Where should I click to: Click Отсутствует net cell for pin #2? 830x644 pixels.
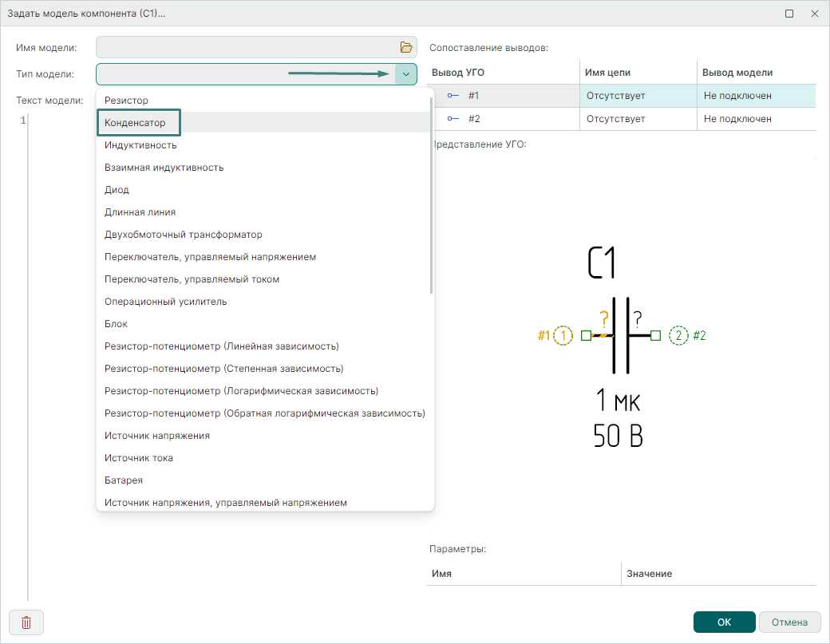click(615, 119)
